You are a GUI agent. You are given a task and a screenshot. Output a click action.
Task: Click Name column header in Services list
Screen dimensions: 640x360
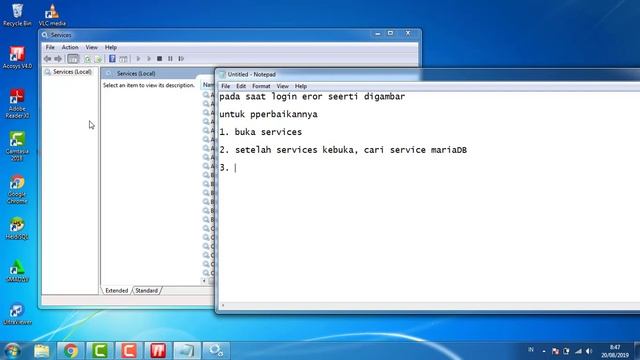click(208, 84)
